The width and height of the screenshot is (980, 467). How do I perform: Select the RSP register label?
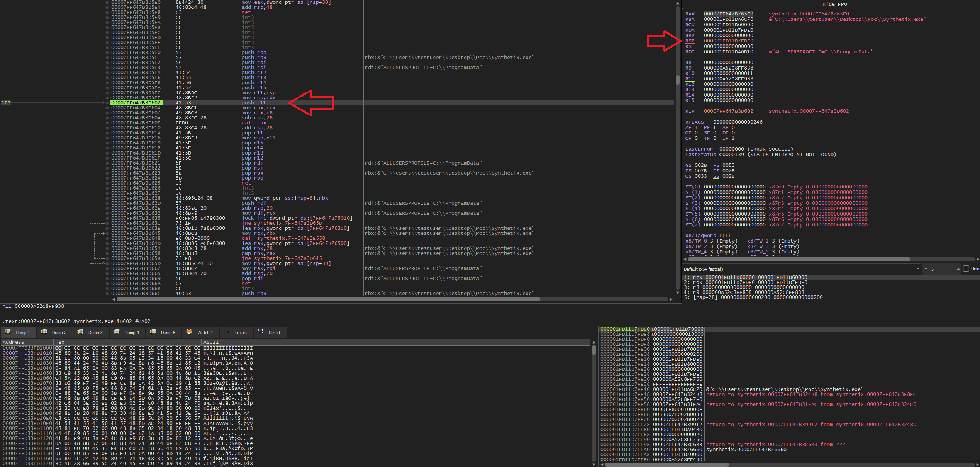[x=690, y=41]
